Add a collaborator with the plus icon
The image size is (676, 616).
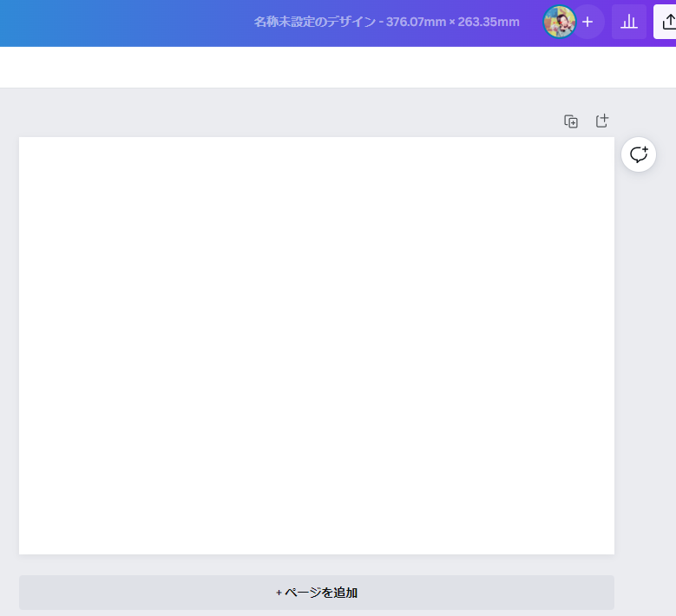(x=587, y=22)
